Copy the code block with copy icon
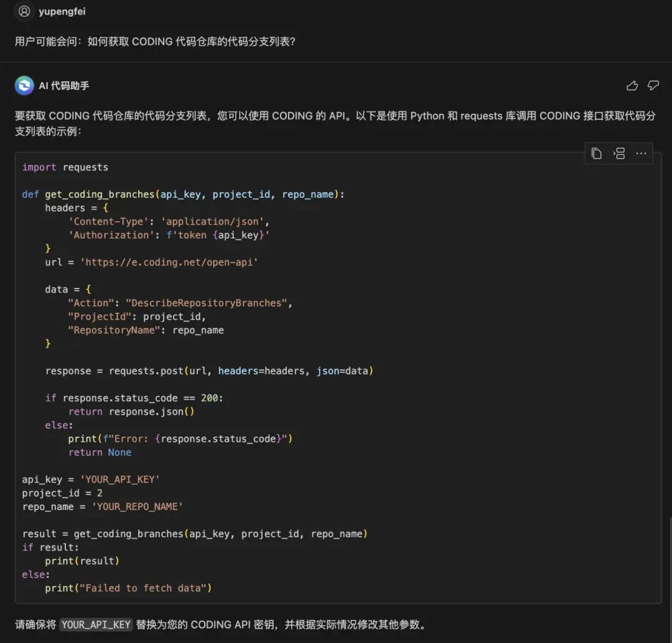The width and height of the screenshot is (672, 643). [597, 154]
